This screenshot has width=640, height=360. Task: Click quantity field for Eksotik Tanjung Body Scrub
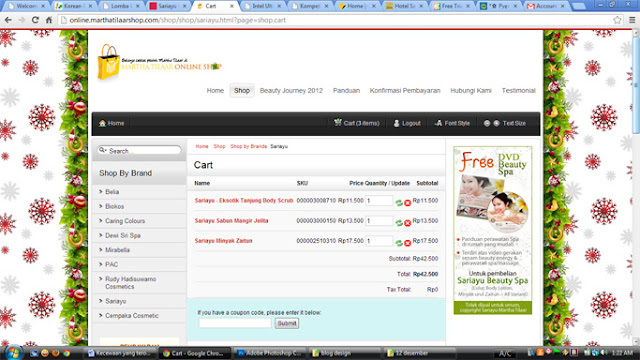pyautogui.click(x=379, y=201)
